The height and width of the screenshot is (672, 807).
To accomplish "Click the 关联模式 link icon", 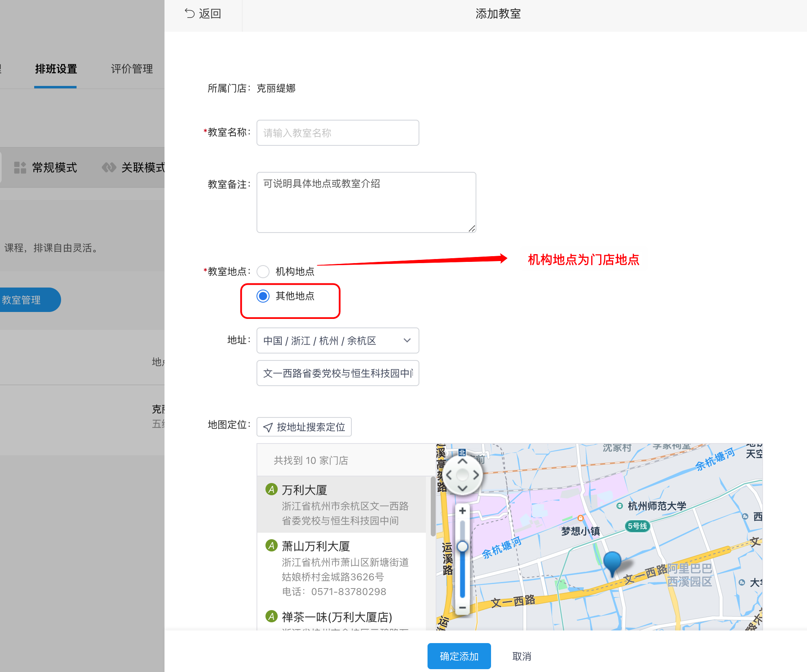I will coord(109,167).
